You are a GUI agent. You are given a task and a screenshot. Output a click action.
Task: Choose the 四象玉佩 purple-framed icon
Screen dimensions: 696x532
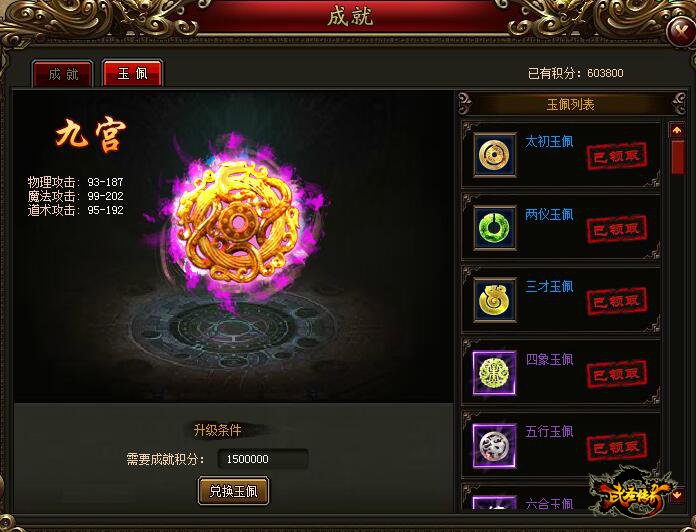tap(494, 373)
